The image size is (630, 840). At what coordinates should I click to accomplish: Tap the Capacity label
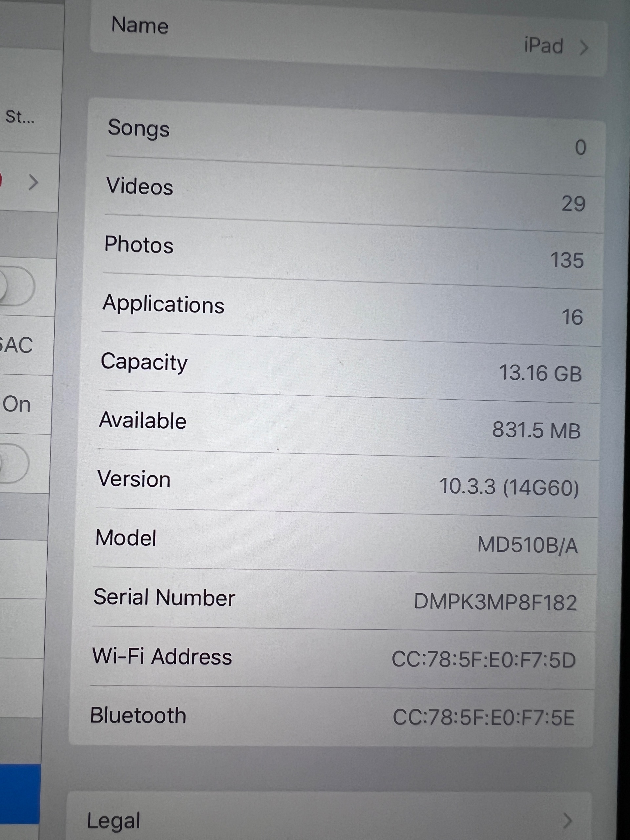(144, 362)
